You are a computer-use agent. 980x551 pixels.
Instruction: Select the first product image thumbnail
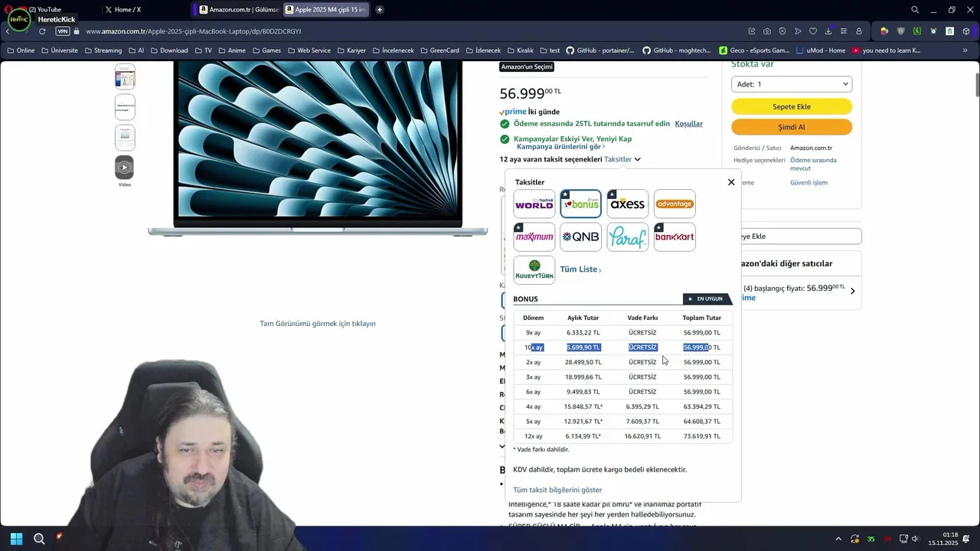[x=124, y=77]
